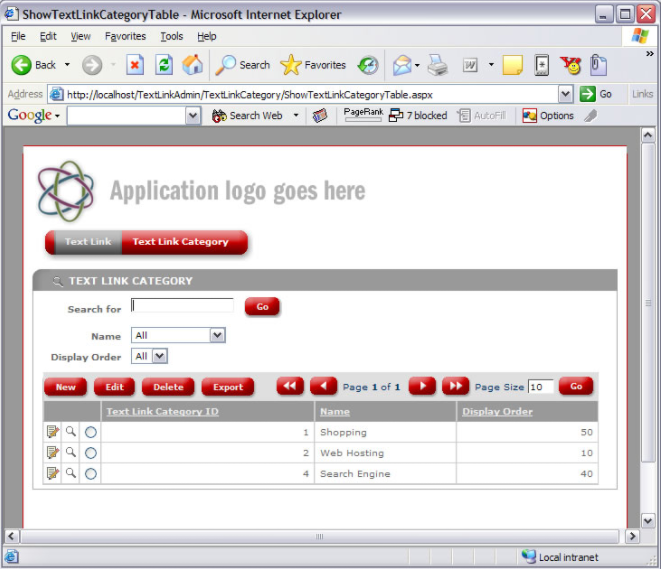Image resolution: width=661 pixels, height=569 pixels.
Task: Open the Favorites menu
Action: (x=125, y=36)
